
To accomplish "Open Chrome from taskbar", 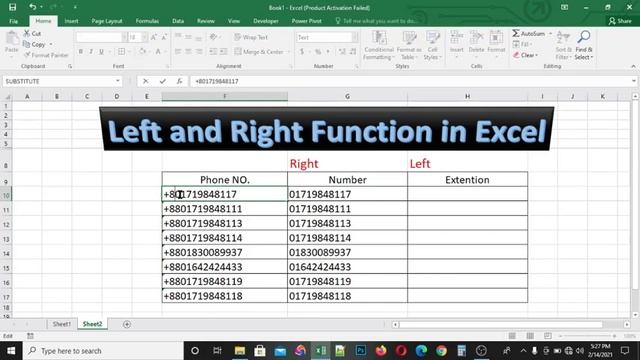I will click(441, 351).
